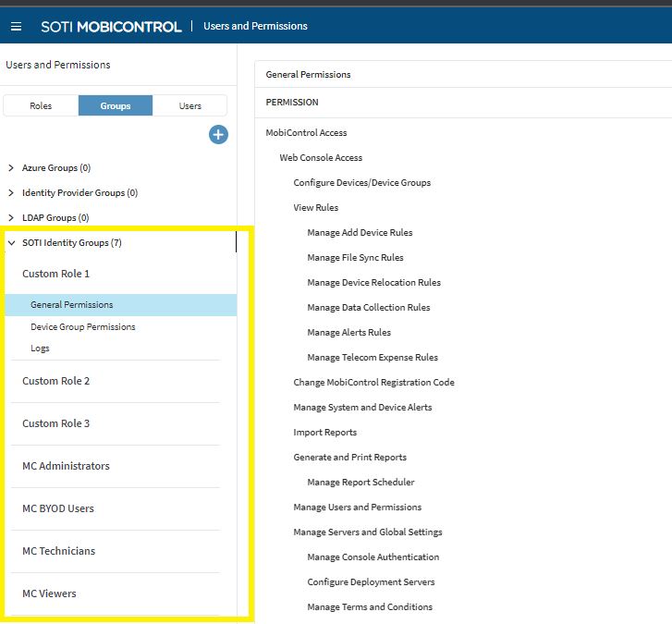The image size is (672, 624).
Task: Open Device Group Permissions for Custom Role 1
Action: [x=82, y=327]
